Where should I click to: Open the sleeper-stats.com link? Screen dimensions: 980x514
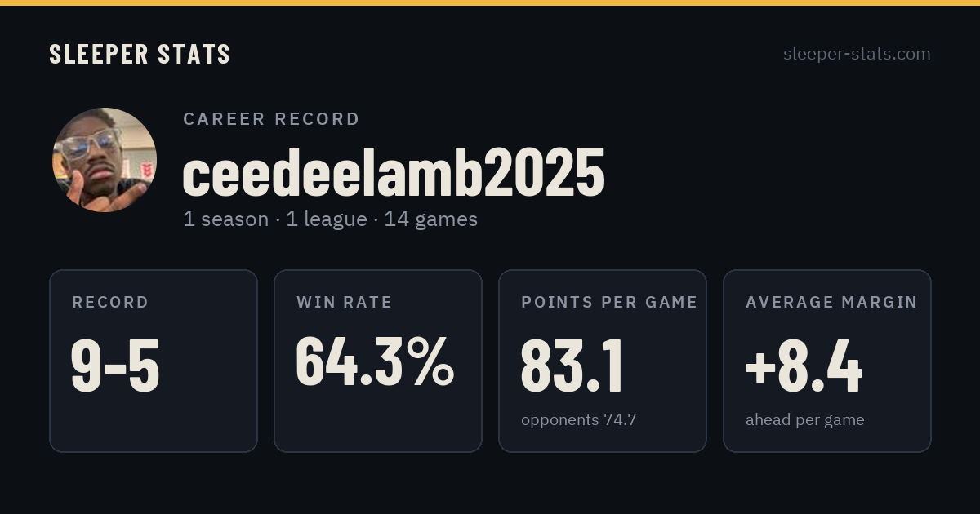click(x=857, y=54)
